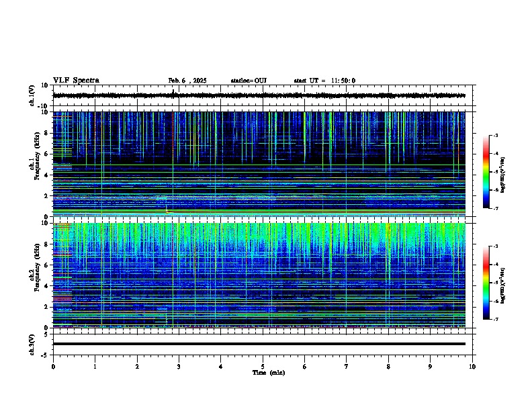Click time axis tick label "8" at bottom
The width and height of the screenshot is (532, 411).
tap(388, 367)
